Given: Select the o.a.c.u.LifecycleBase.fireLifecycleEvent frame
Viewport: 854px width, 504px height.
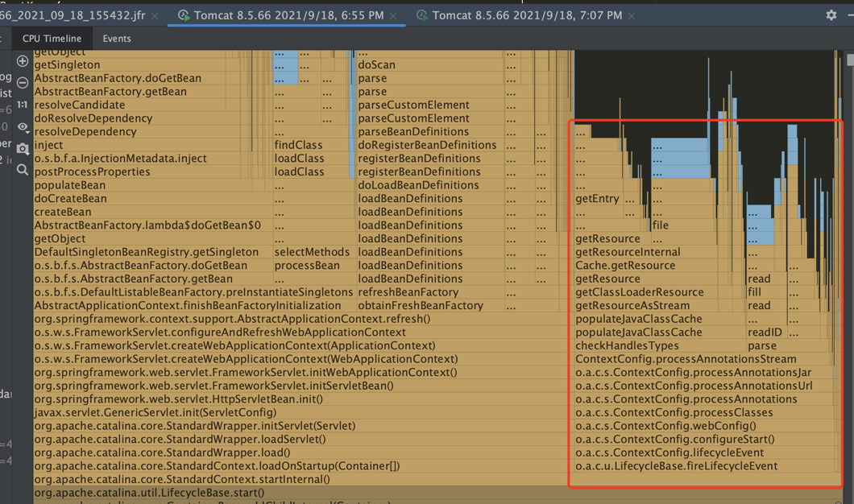Looking at the screenshot, I should click(676, 466).
